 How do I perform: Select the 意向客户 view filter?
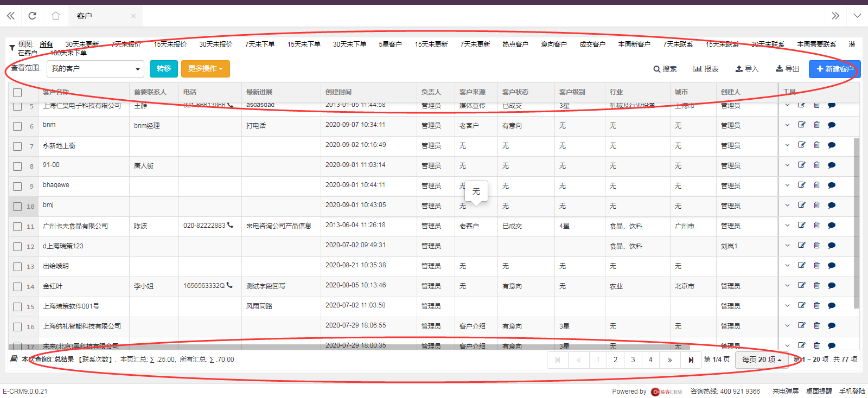553,44
